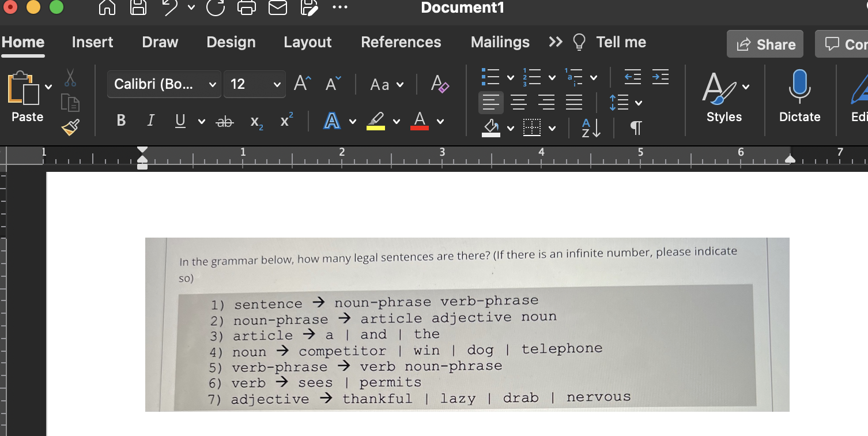Image resolution: width=868 pixels, height=436 pixels.
Task: Open the Design ribbon tab
Action: (230, 42)
